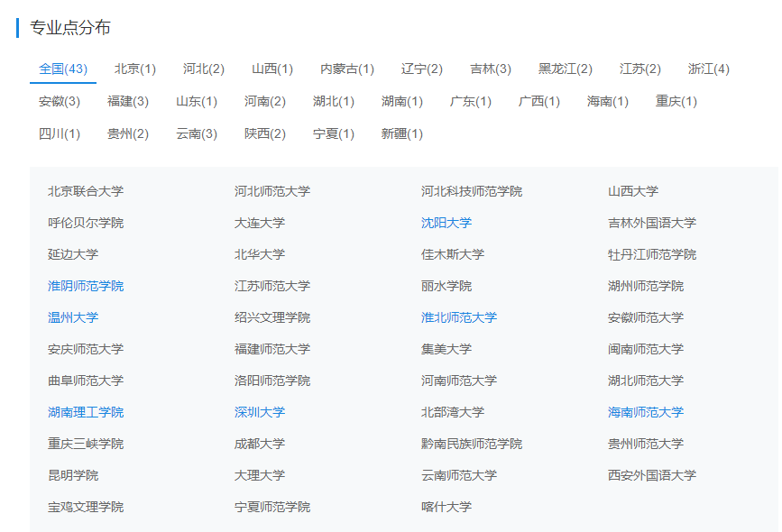782x532 pixels.
Task: Select 吉林外国语大学 entry
Action: (x=652, y=223)
